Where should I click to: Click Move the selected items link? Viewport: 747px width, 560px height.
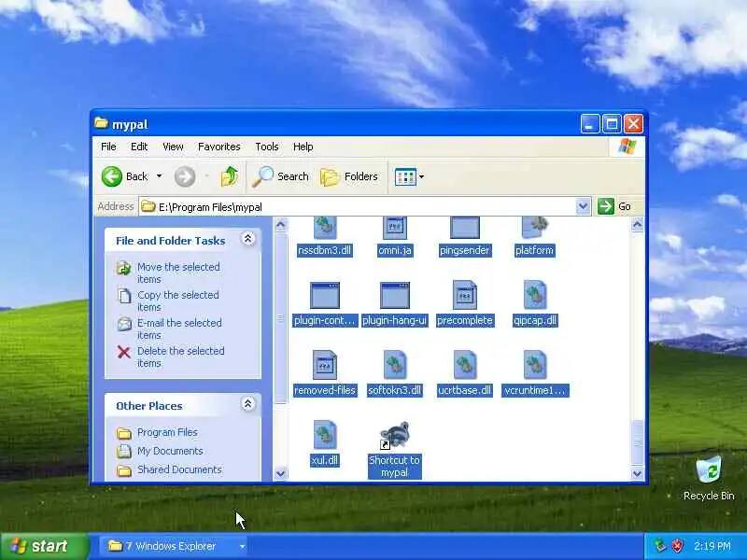178,273
